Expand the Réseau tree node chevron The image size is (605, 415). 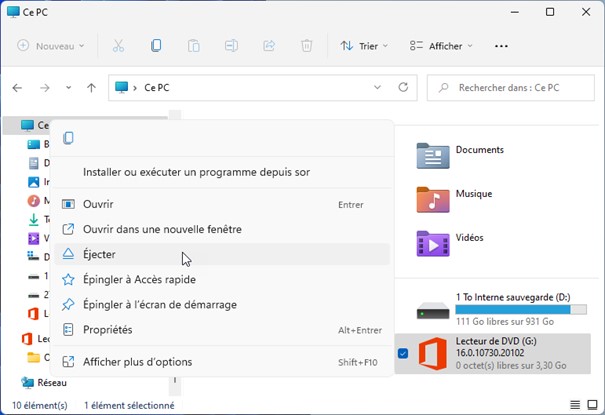click(x=10, y=383)
